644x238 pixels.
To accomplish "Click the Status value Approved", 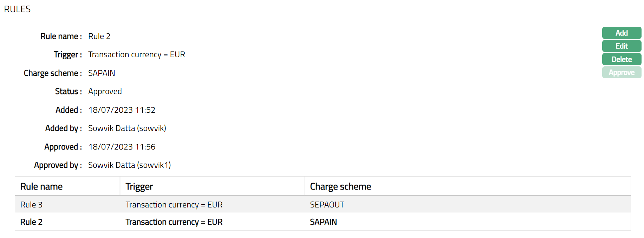I will click(x=105, y=92).
